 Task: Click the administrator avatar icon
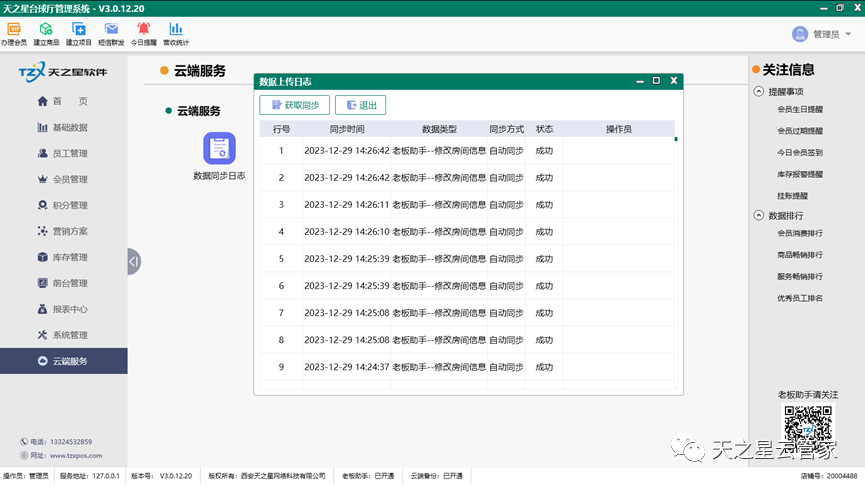799,34
